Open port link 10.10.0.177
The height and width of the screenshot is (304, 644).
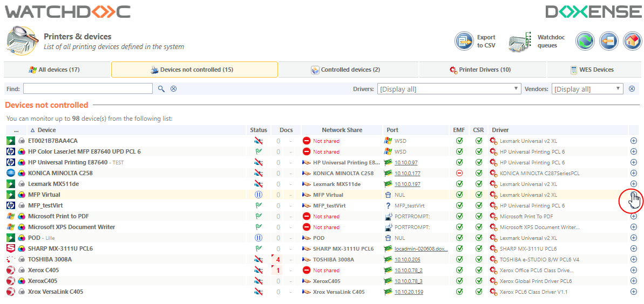(408, 173)
